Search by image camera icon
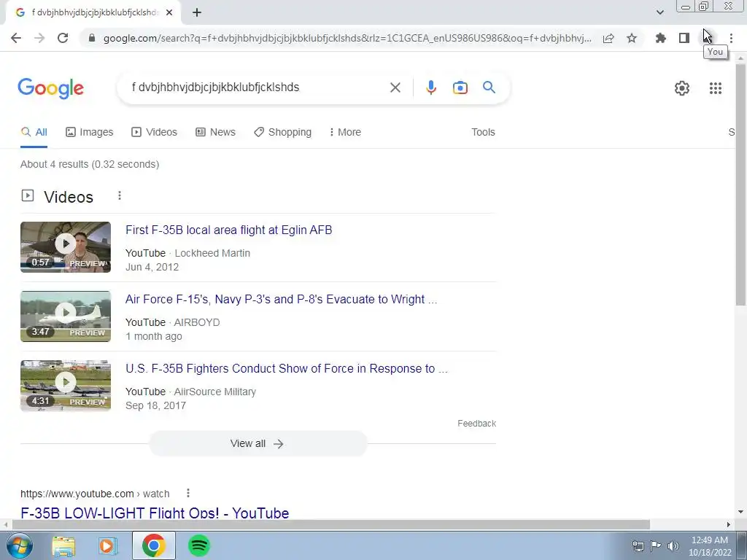747x560 pixels. coord(460,87)
